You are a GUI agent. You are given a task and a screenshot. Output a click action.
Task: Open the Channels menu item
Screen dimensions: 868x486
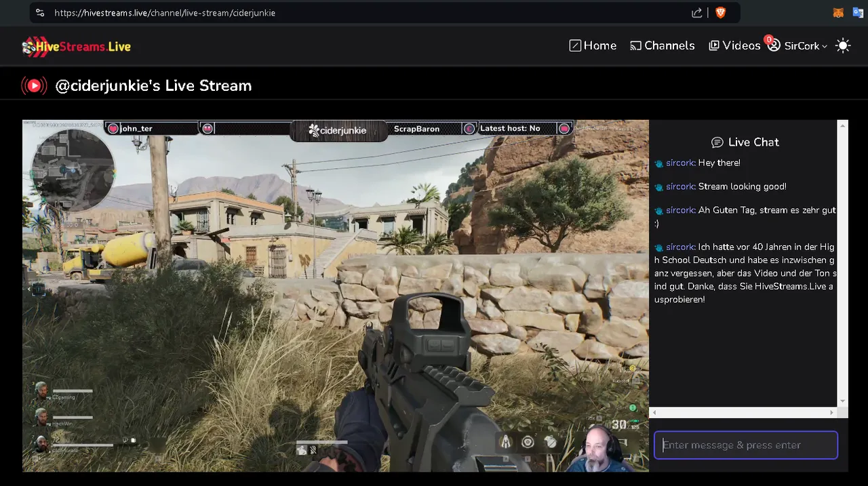point(662,45)
